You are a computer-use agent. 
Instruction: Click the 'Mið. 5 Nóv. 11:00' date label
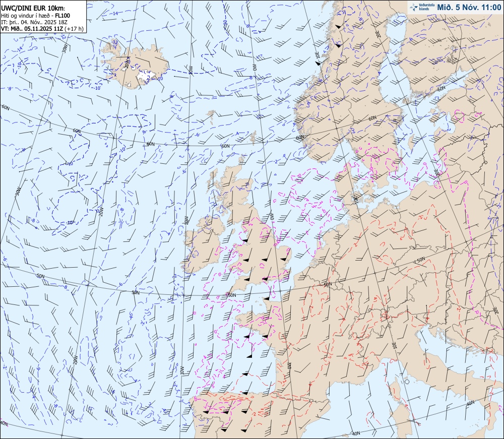click(x=469, y=8)
